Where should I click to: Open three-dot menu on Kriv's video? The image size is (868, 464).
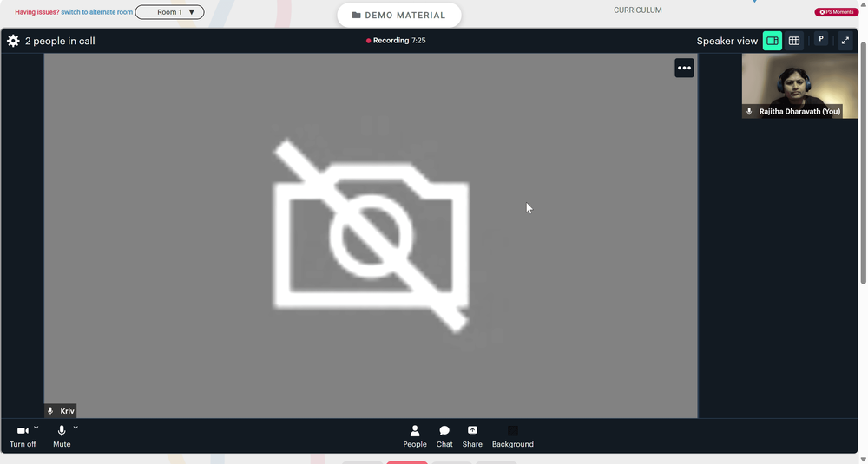pyautogui.click(x=684, y=68)
